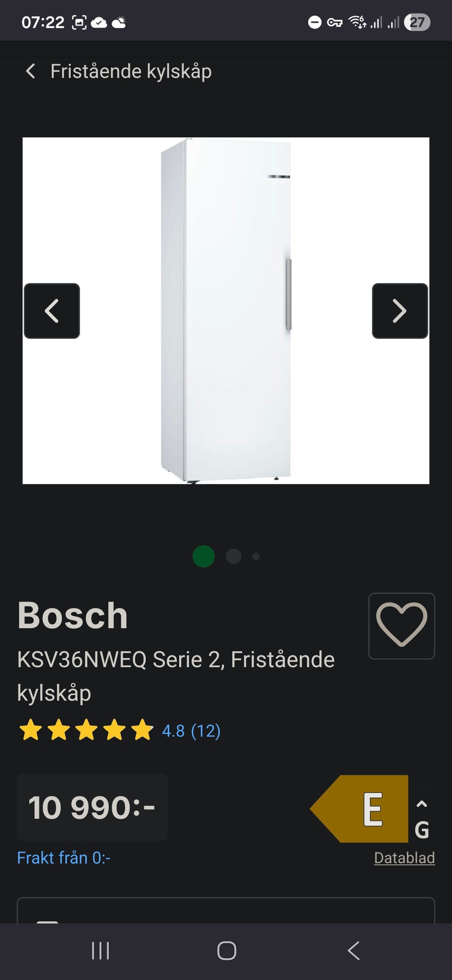Add Bosch fridge to favorites heart

click(402, 626)
